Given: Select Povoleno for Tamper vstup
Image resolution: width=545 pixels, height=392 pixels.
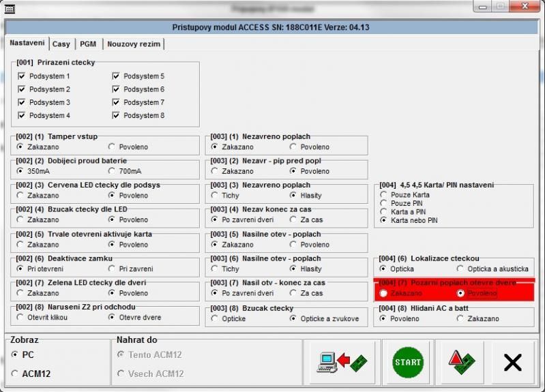Looking at the screenshot, I should click(113, 147).
